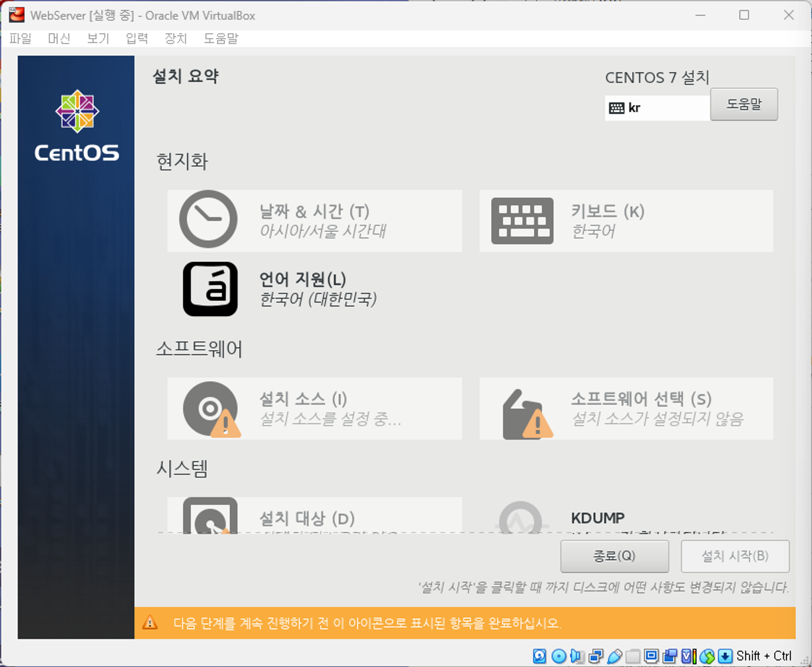Select the 키보드 (K) label
Screen dimensions: 812x667
point(608,211)
